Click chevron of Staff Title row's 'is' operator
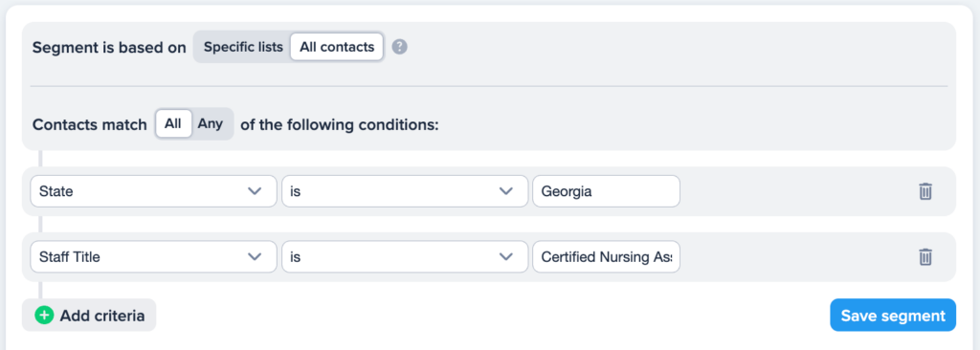 [505, 257]
